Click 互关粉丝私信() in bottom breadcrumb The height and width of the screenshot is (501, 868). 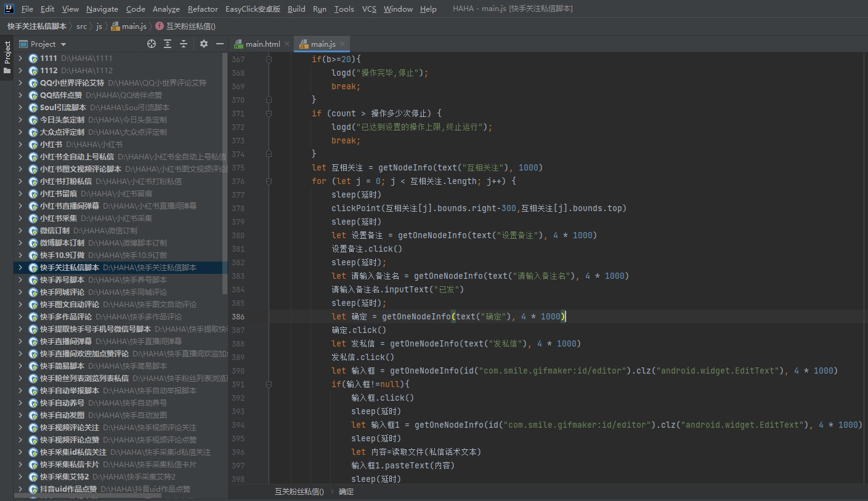(x=299, y=492)
